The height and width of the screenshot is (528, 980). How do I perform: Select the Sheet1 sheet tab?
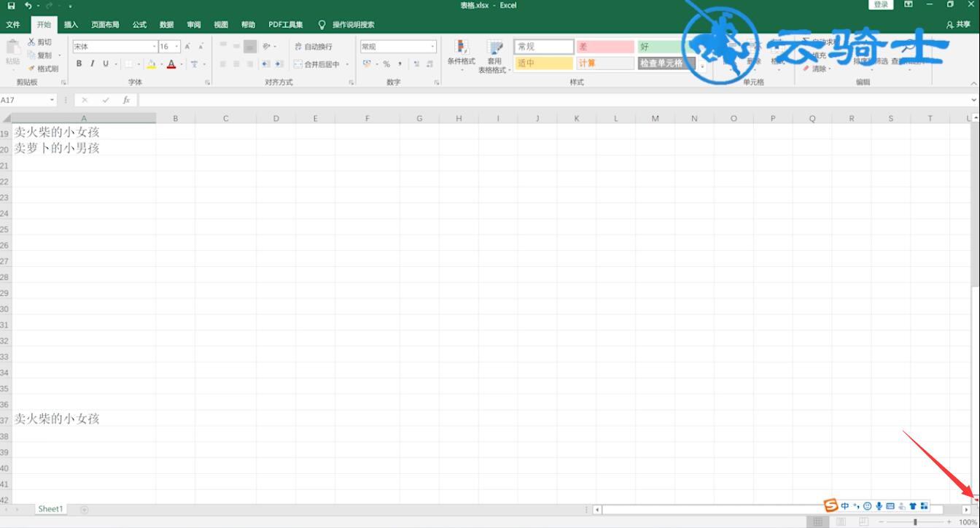(x=50, y=509)
